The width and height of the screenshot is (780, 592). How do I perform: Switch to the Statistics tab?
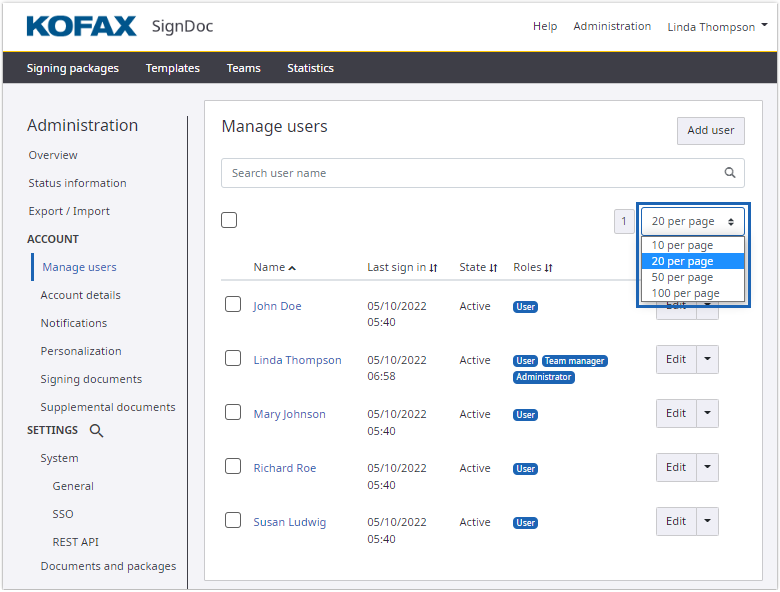pos(310,68)
